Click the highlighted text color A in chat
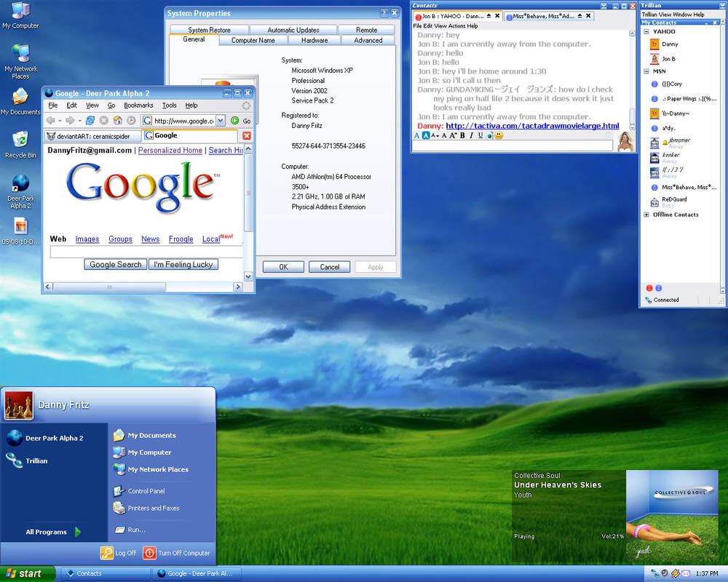The width and height of the screenshot is (728, 582). (425, 135)
